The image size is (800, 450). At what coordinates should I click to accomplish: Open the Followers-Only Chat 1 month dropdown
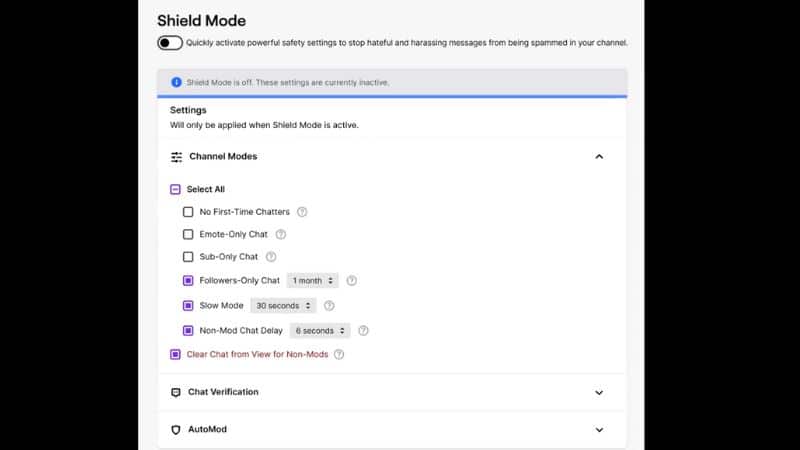pos(312,281)
